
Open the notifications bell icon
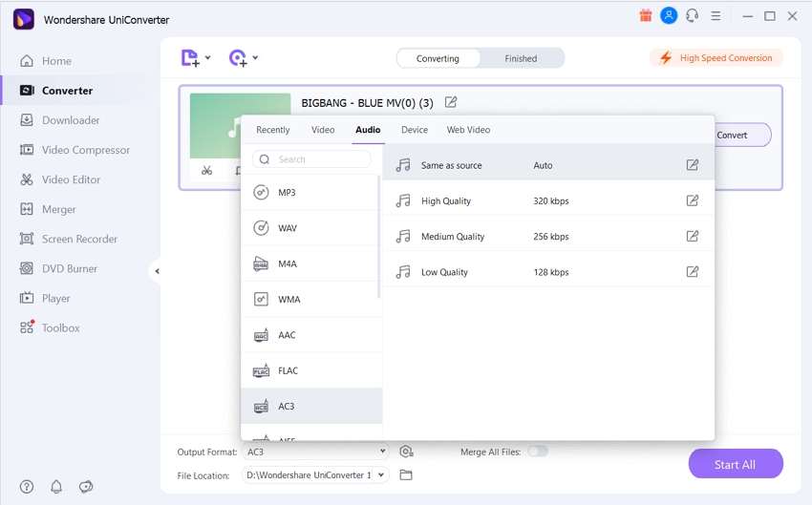pyautogui.click(x=56, y=486)
